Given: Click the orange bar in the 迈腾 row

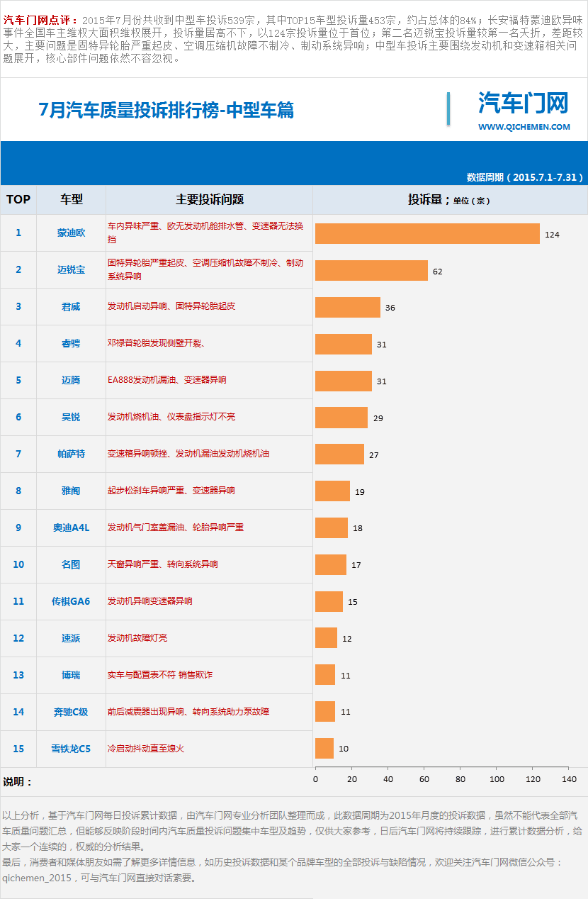Looking at the screenshot, I should [344, 381].
